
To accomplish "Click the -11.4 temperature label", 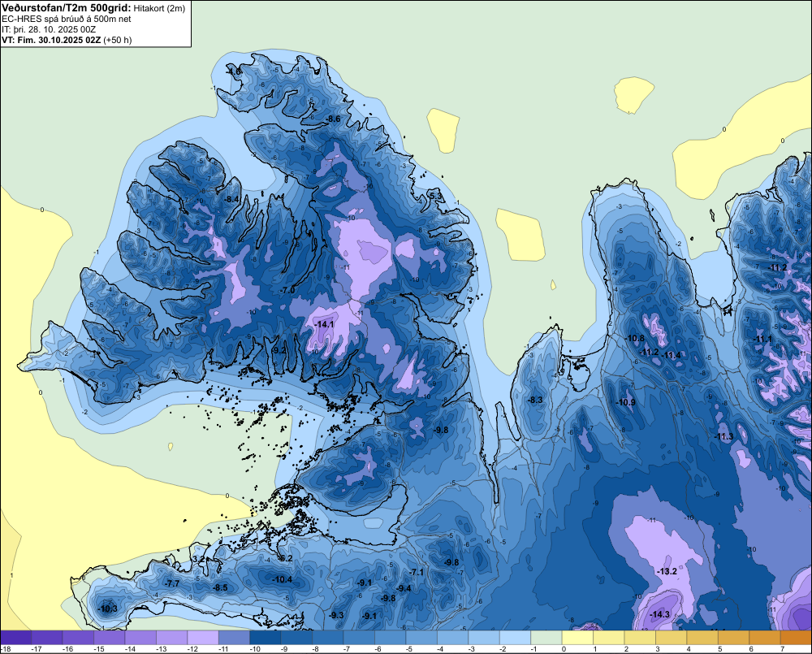I will coord(672,355).
